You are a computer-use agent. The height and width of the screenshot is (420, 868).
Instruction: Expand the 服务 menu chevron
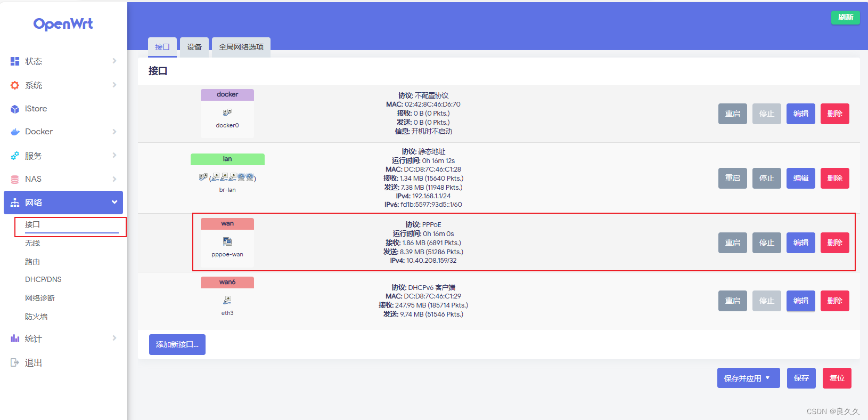[x=114, y=155]
